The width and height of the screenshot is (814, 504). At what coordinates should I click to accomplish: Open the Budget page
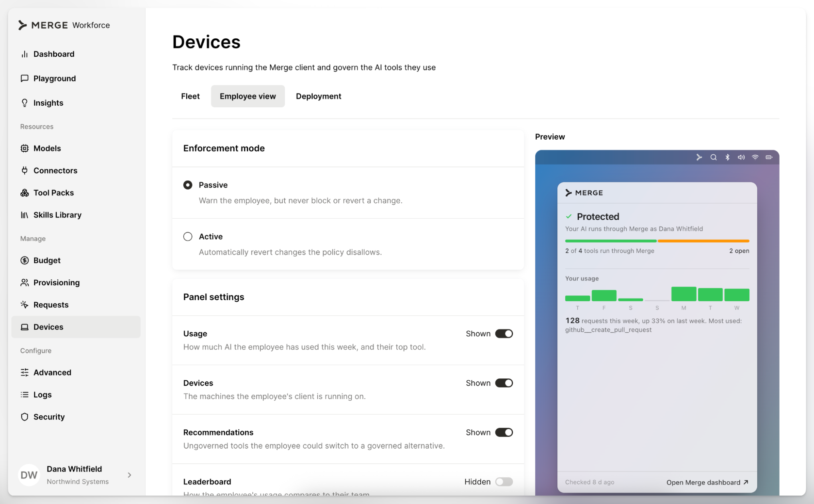point(76,260)
